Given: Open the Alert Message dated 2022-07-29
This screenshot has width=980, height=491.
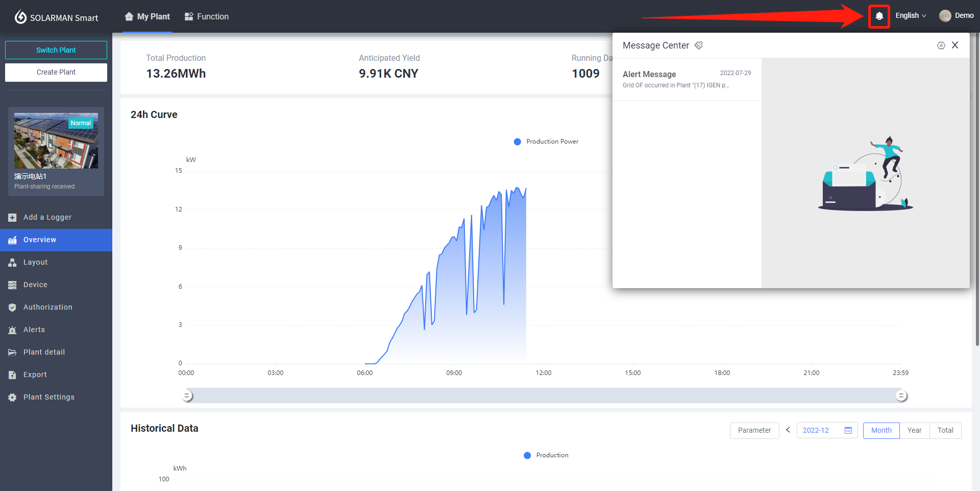Looking at the screenshot, I should coord(687,79).
